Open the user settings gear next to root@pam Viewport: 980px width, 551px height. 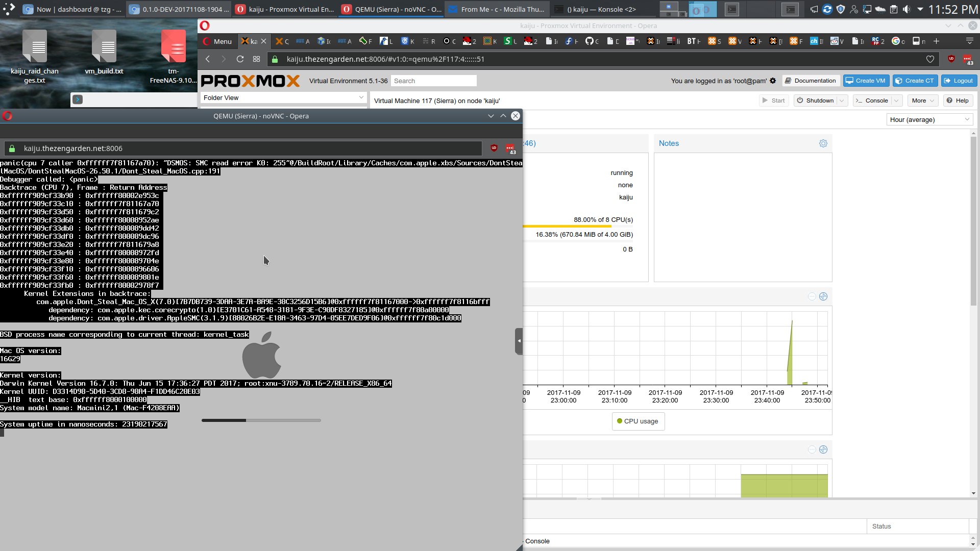[x=773, y=81]
